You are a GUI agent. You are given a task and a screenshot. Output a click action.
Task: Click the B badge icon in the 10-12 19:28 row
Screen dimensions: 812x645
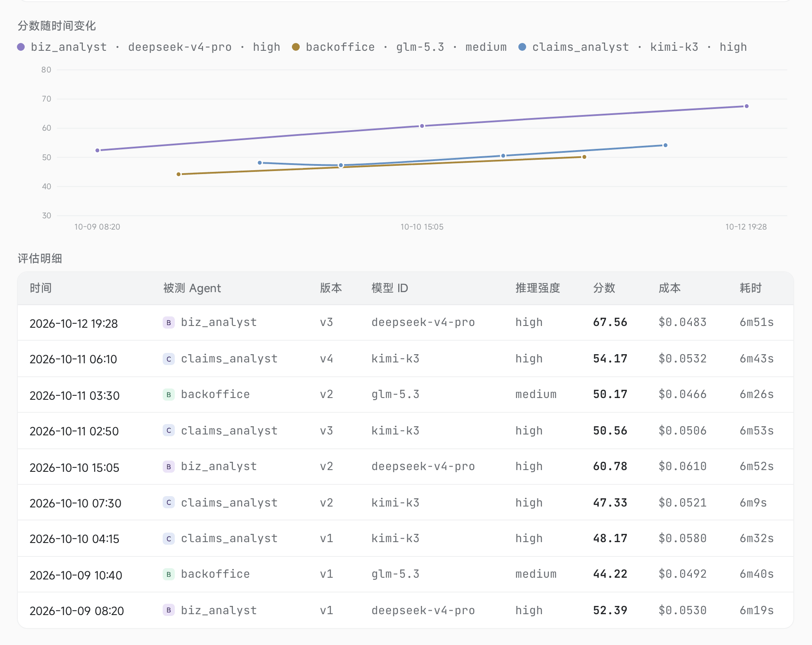(169, 322)
